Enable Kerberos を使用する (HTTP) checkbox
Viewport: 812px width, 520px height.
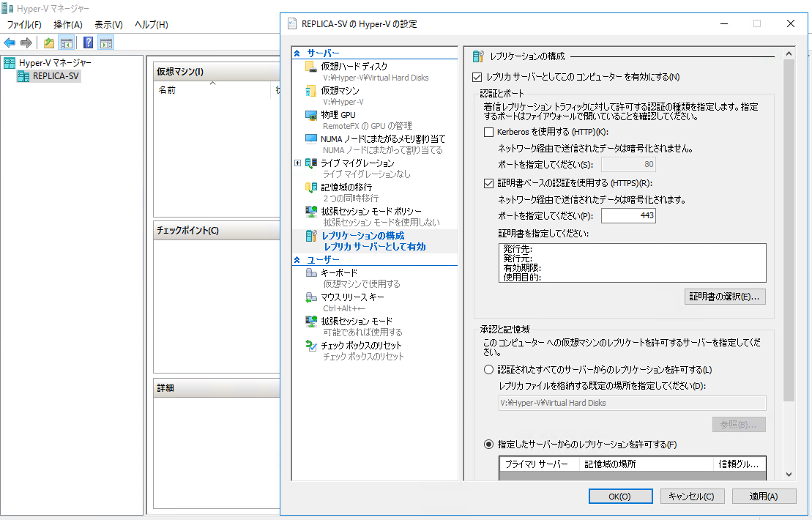(488, 132)
